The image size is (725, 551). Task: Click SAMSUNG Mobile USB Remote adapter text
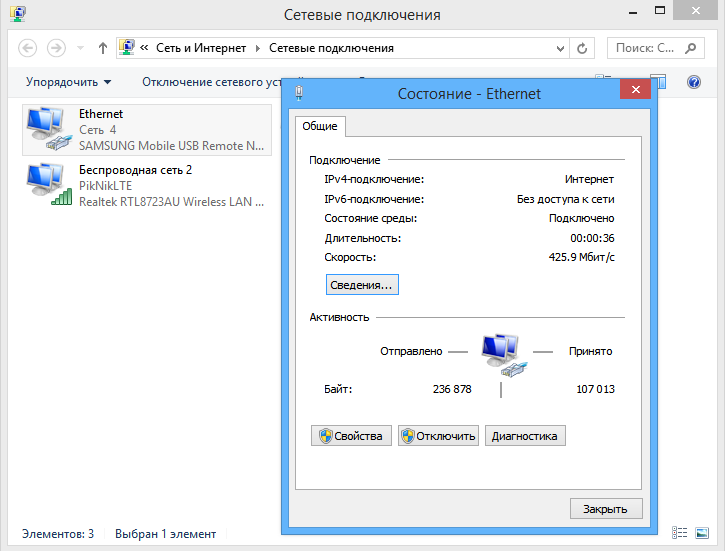coord(171,146)
